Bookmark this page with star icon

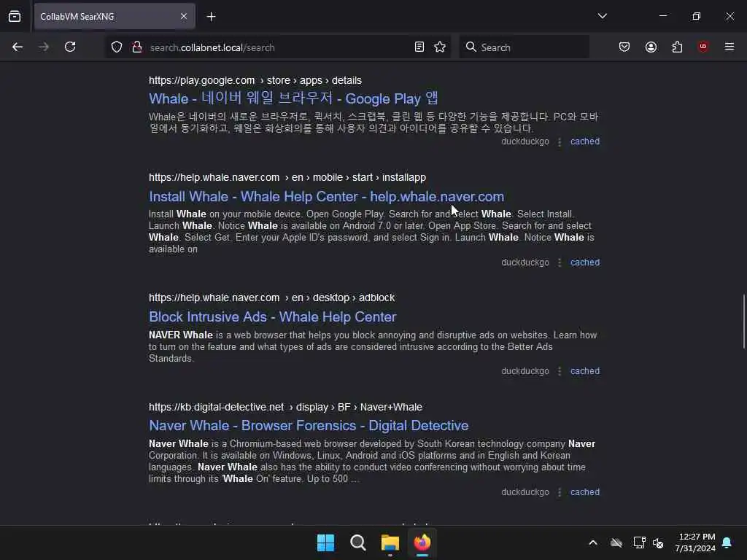point(440,47)
